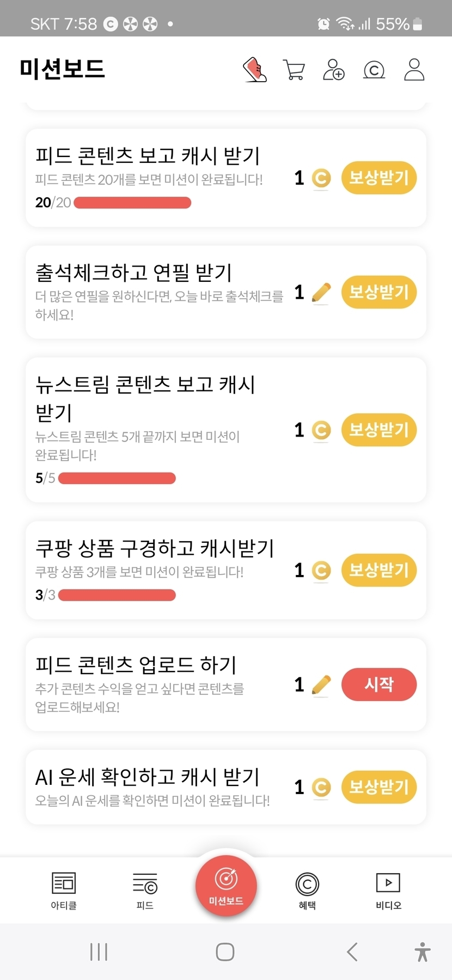Open the 혜택 tab

coord(307,891)
